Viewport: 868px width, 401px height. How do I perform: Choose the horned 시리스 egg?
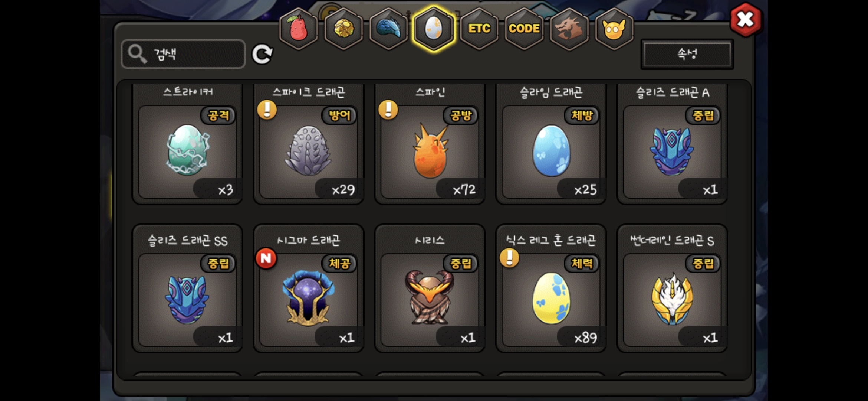(430, 288)
